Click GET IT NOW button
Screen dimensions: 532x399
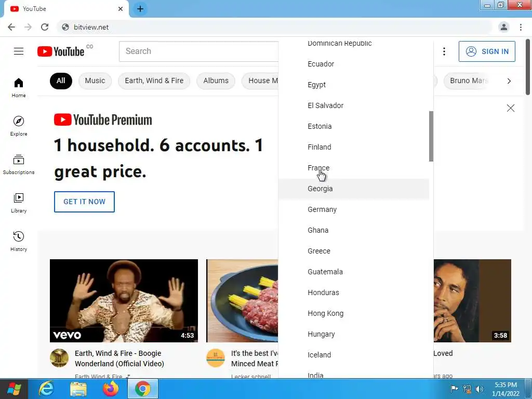[84, 202]
